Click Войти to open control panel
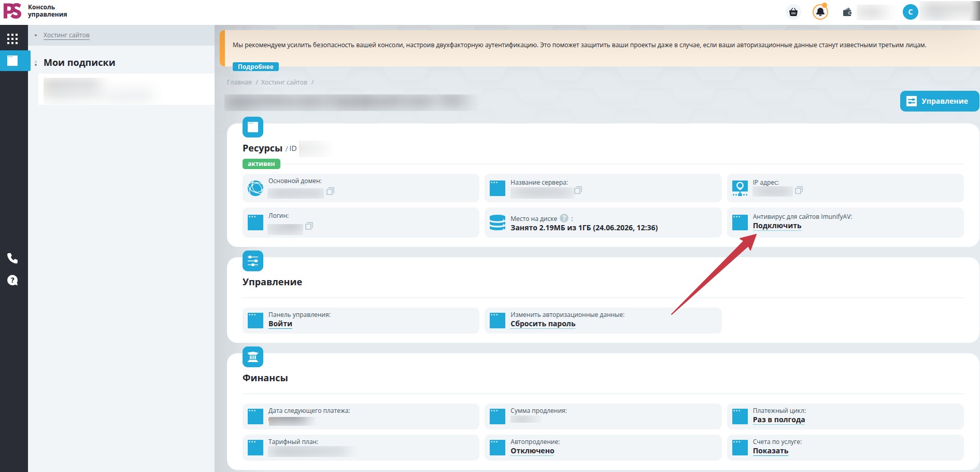Viewport: 980px width, 472px height. click(280, 324)
